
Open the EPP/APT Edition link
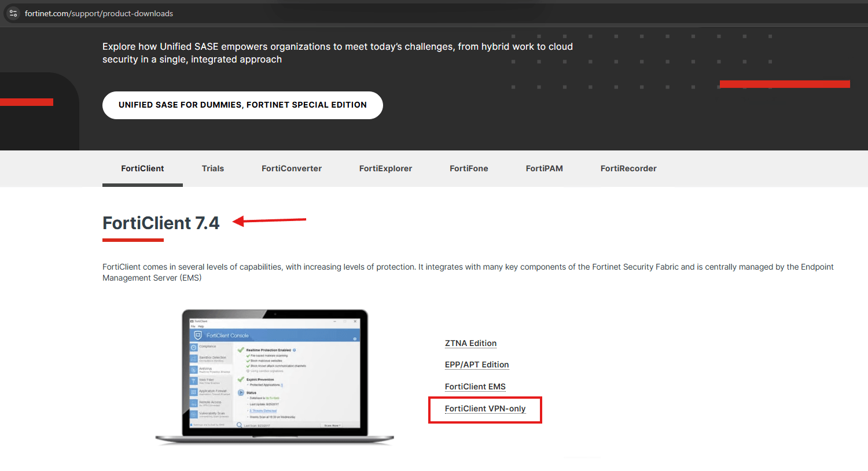coord(477,365)
